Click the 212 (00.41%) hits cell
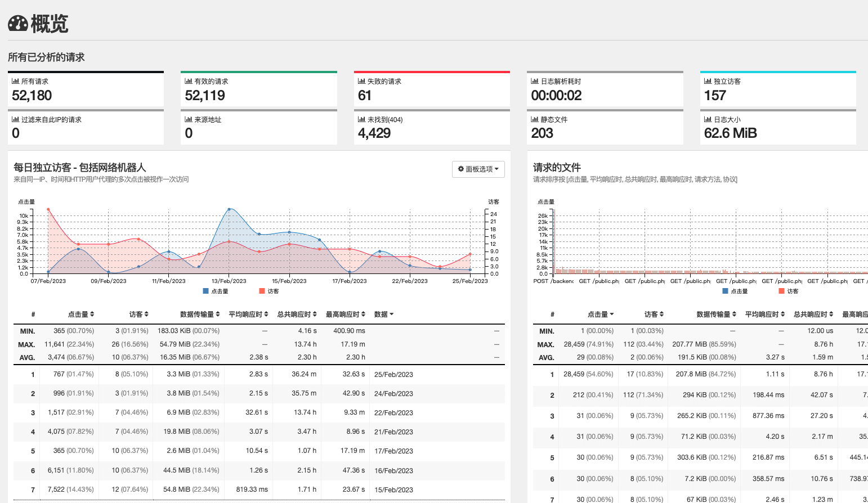This screenshot has height=503, width=868. coord(593,394)
